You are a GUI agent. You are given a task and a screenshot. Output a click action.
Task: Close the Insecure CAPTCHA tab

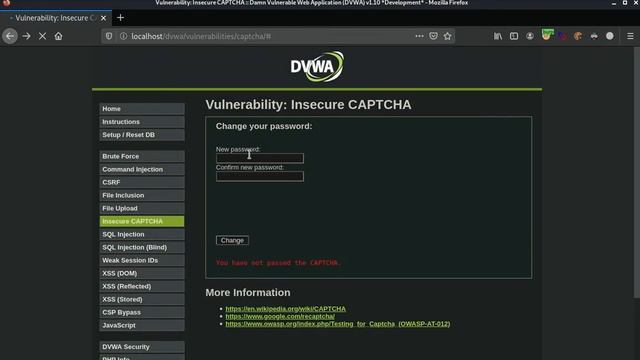coord(103,18)
